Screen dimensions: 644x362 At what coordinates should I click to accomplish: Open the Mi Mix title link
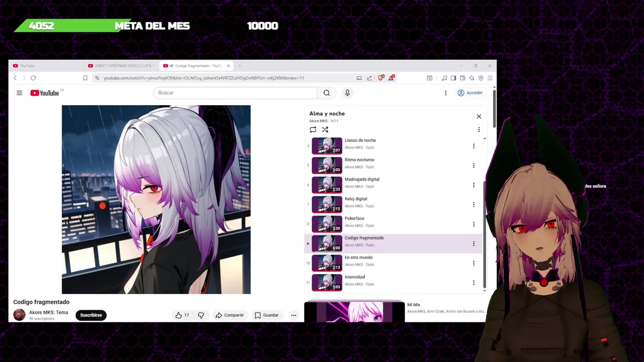click(414, 305)
